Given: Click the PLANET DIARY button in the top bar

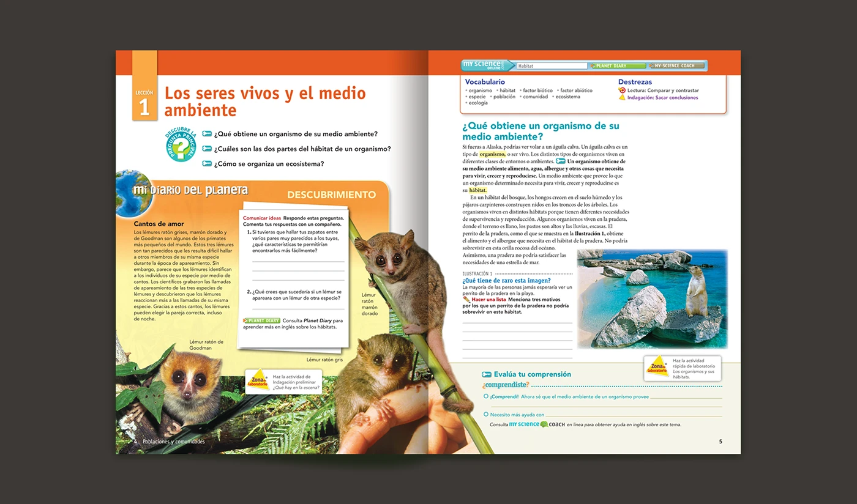Looking at the screenshot, I should (618, 65).
